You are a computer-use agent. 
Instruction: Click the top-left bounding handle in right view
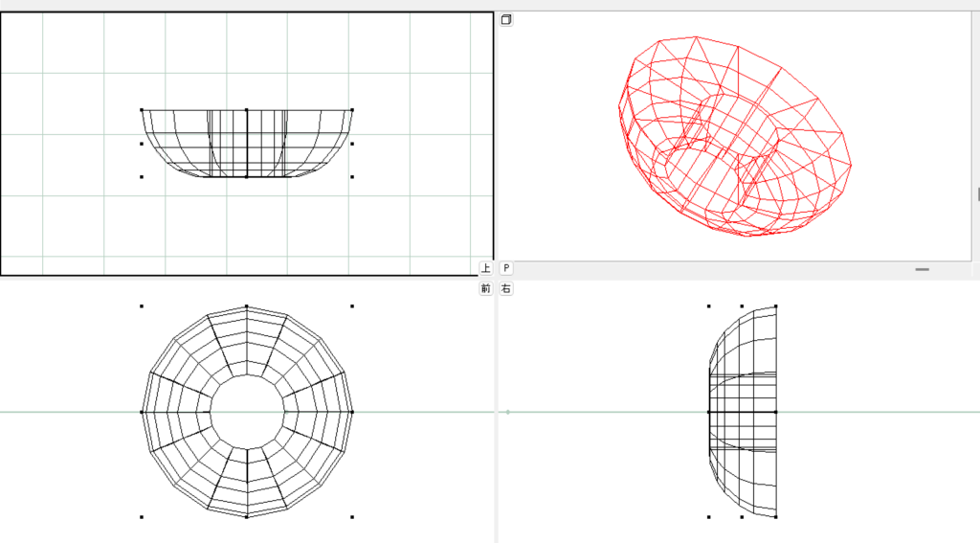[709, 306]
